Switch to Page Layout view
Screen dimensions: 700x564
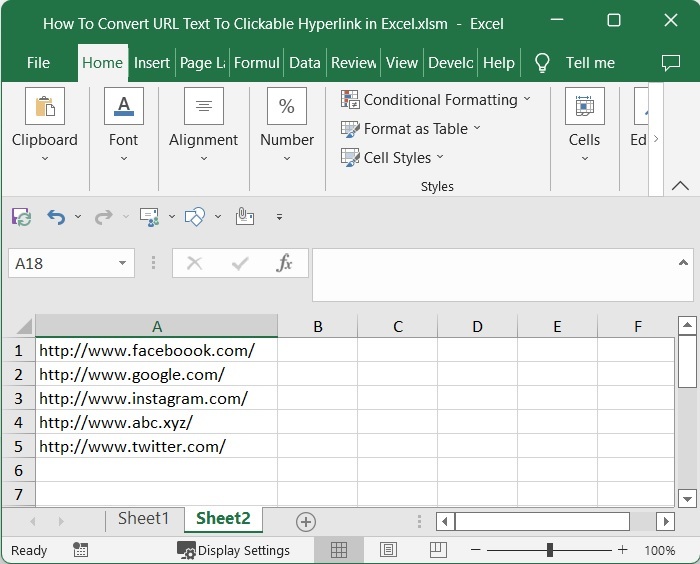click(388, 550)
